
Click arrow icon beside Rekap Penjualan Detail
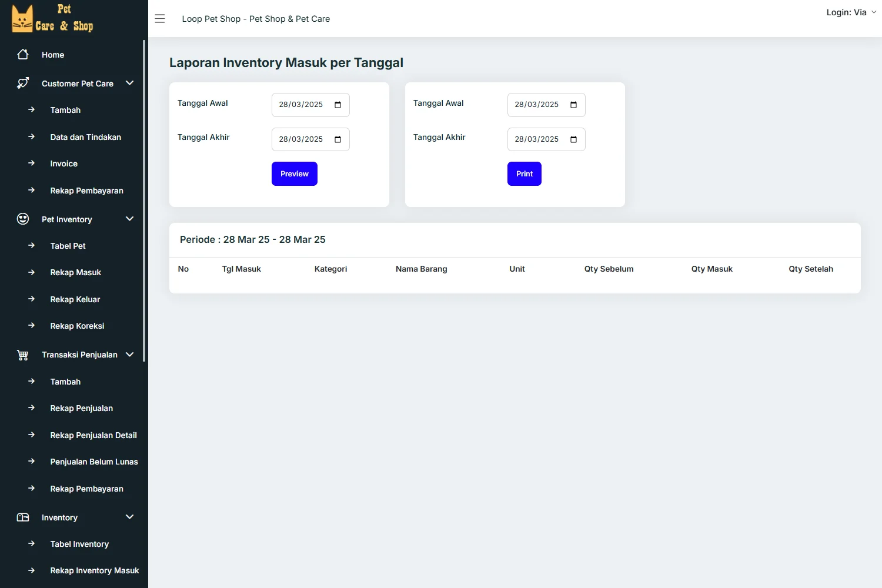(32, 435)
